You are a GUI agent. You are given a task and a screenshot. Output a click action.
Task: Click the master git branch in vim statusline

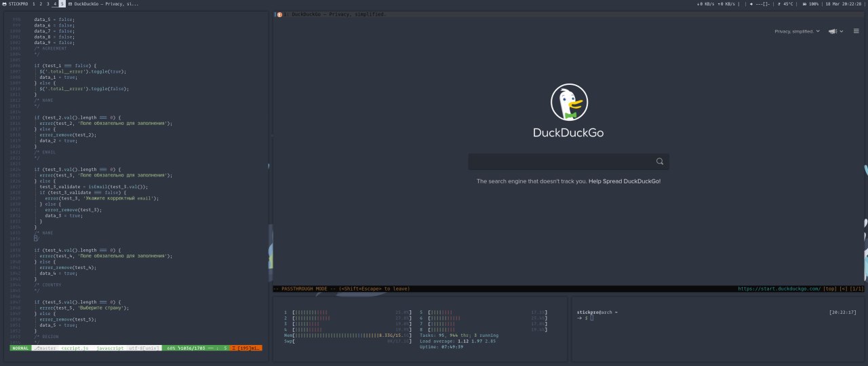pos(46,348)
